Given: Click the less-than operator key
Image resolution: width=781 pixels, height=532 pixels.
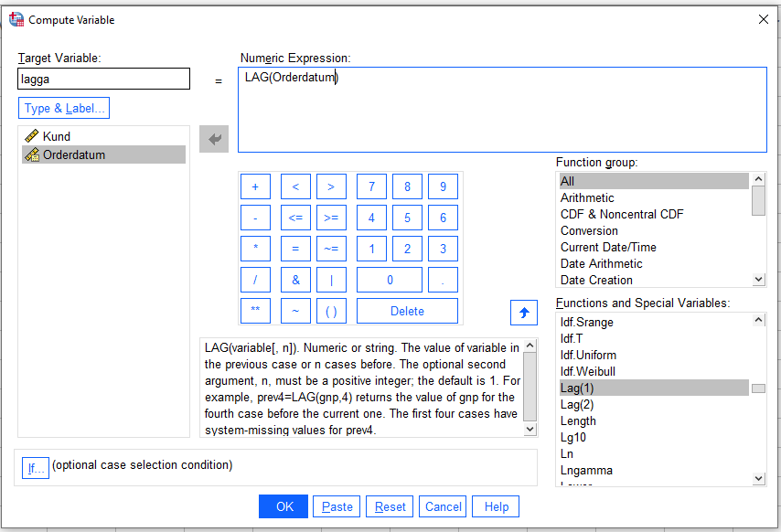Looking at the screenshot, I should (x=296, y=186).
